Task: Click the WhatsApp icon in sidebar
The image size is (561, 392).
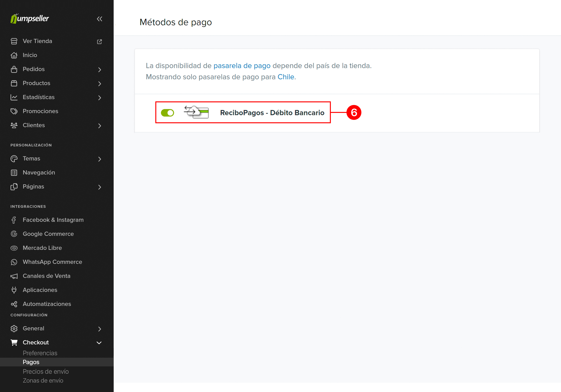Action: click(14, 262)
